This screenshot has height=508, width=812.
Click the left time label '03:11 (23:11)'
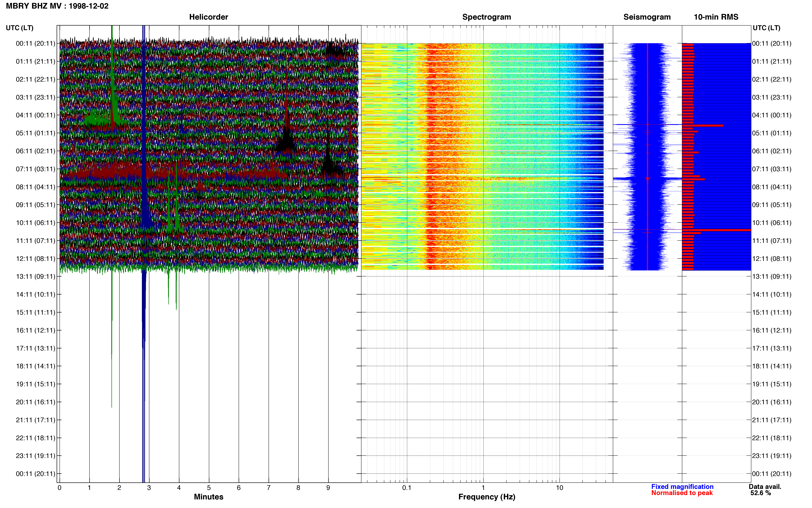[x=36, y=97]
